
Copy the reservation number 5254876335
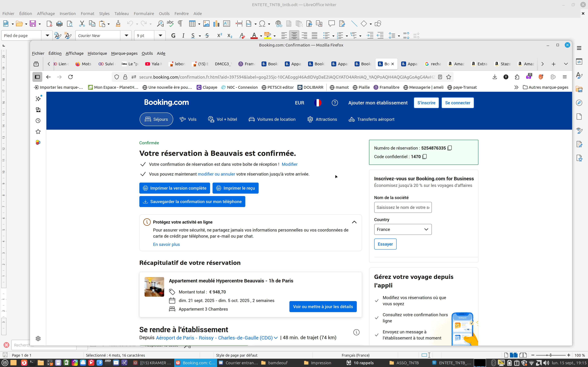tap(450, 148)
